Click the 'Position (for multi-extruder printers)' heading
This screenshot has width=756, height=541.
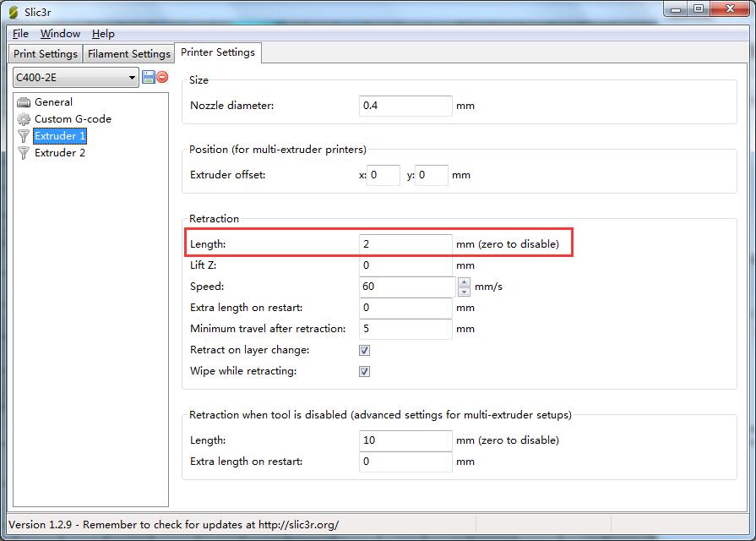(278, 150)
